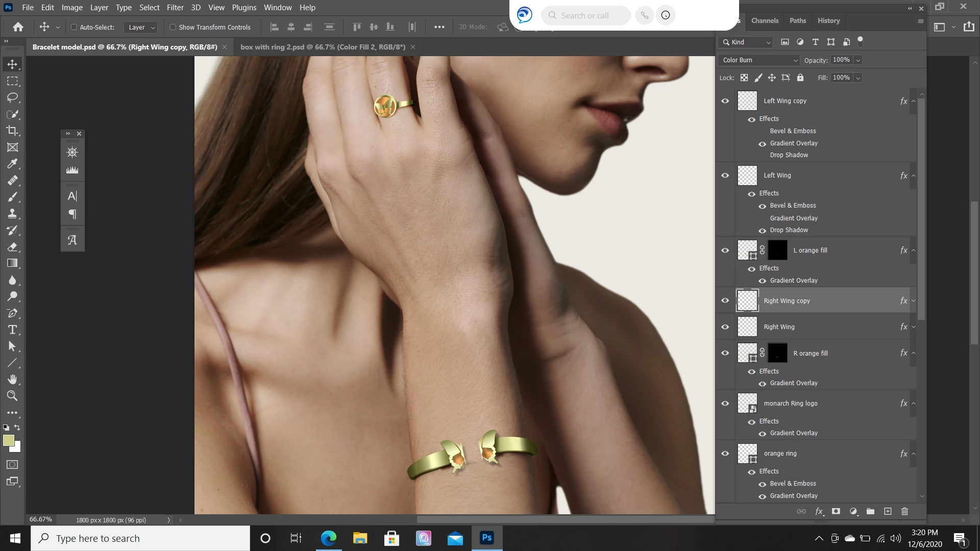Screen dimensions: 980x551
Task: Click the delete layer trash icon
Action: [x=905, y=511]
